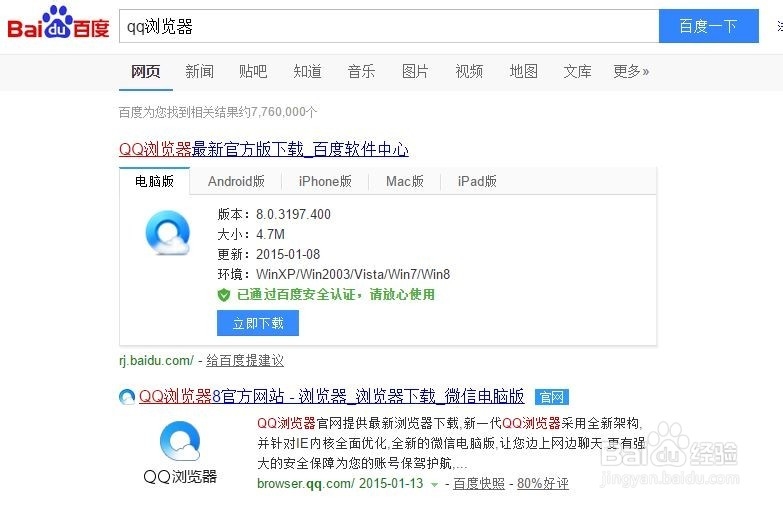The image size is (783, 505).
Task: Click the Baidu logo
Action: pyautogui.click(x=58, y=22)
